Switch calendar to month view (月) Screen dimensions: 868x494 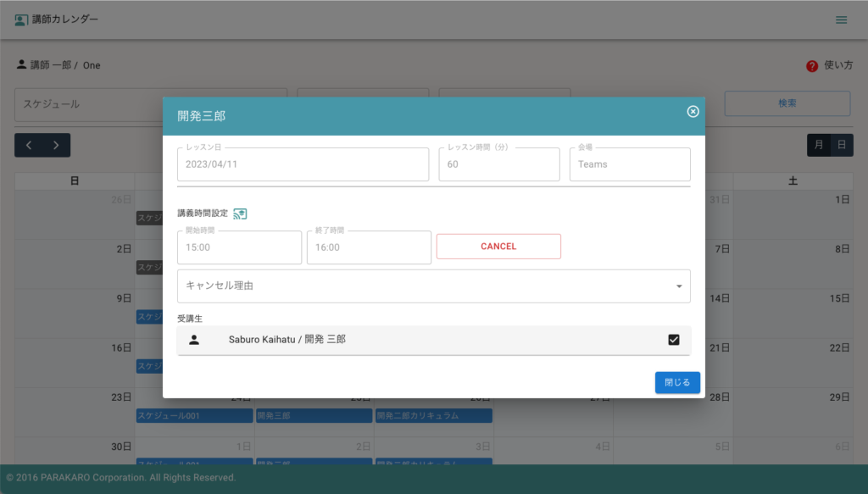click(x=818, y=145)
